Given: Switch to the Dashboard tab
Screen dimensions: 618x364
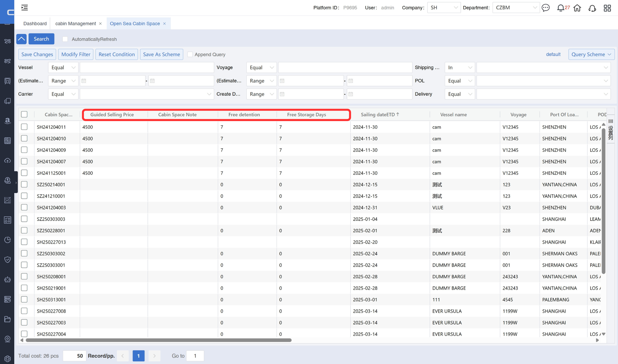Looking at the screenshot, I should (x=35, y=24).
